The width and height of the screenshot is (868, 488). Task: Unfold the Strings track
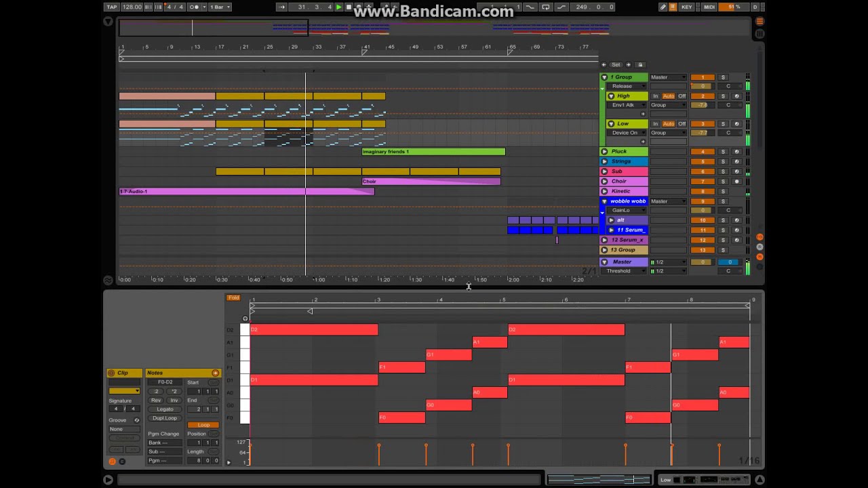click(x=604, y=161)
